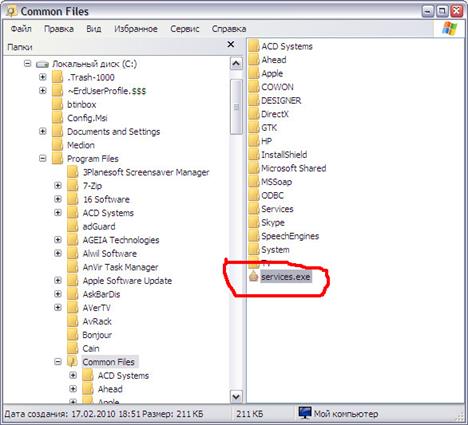Select the System folder in right pane

pos(275,250)
